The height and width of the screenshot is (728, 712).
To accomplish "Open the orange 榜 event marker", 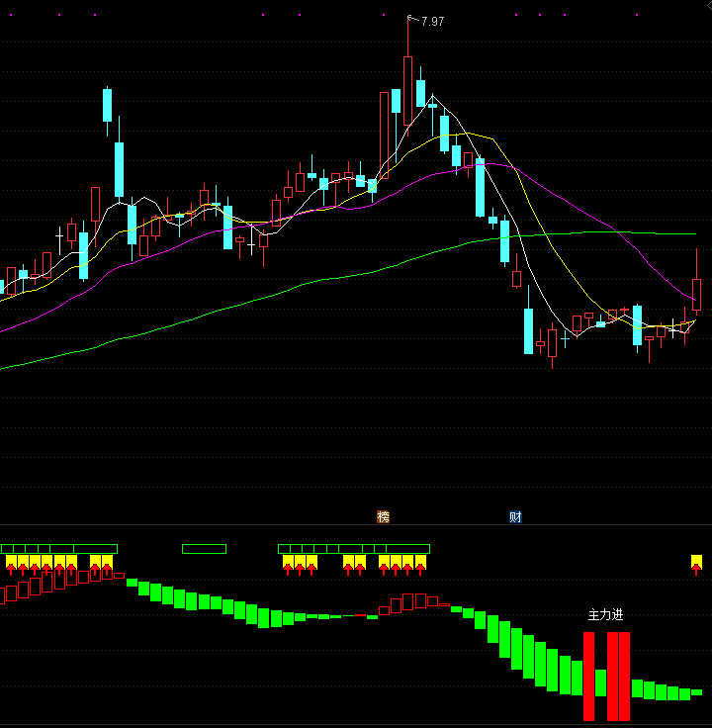I will 383,516.
